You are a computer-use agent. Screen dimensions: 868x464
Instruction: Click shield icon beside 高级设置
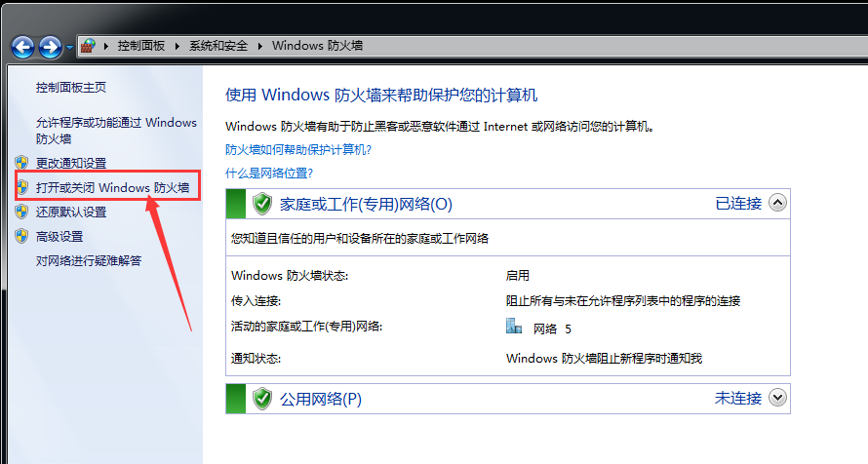click(x=21, y=236)
